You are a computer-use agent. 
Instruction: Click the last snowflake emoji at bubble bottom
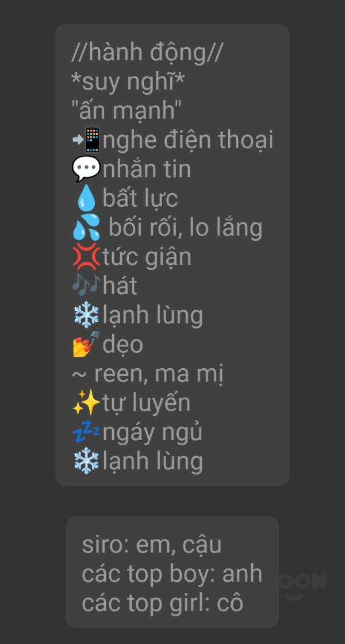[x=86, y=461]
